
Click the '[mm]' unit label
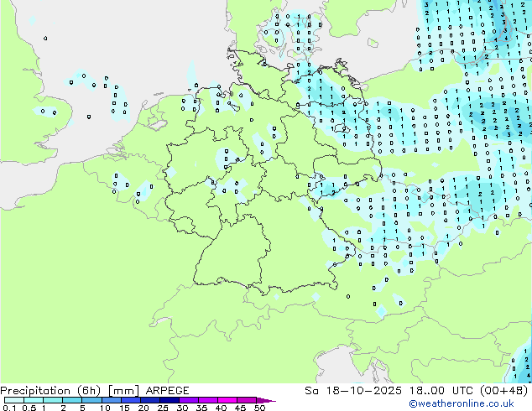(x=123, y=391)
